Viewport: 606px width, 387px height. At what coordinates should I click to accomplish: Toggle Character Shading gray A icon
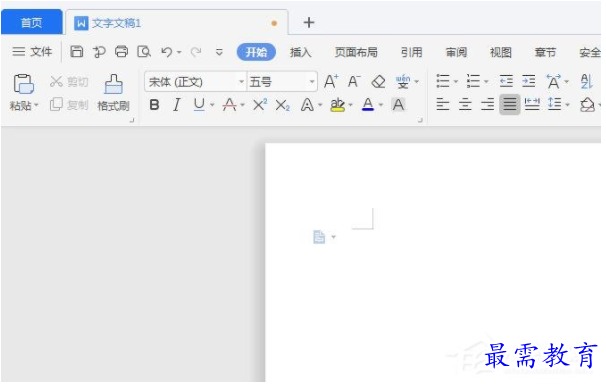point(398,105)
